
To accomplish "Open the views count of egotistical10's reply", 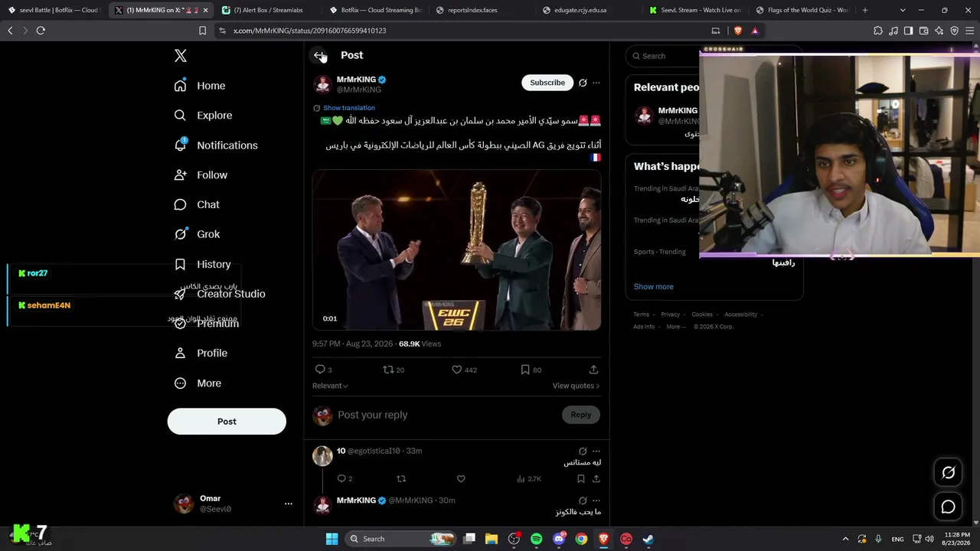I will pyautogui.click(x=529, y=479).
